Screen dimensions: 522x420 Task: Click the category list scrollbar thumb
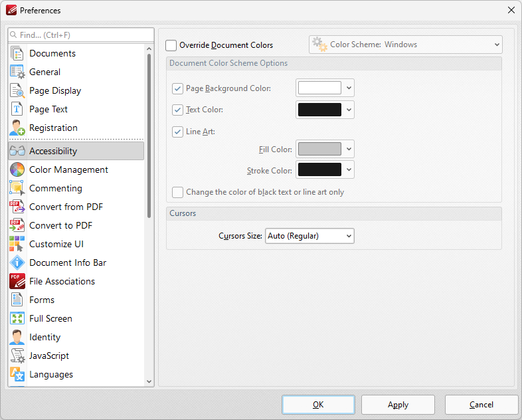coord(149,136)
